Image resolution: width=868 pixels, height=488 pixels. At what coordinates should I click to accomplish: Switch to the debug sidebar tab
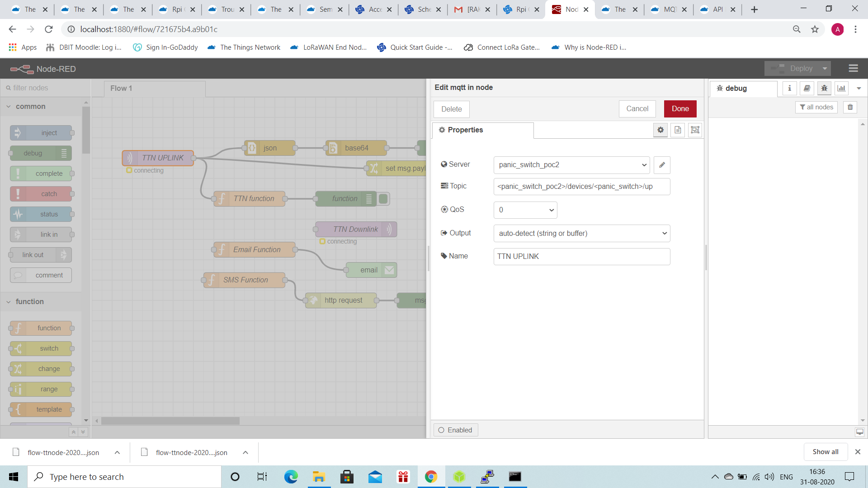click(743, 89)
